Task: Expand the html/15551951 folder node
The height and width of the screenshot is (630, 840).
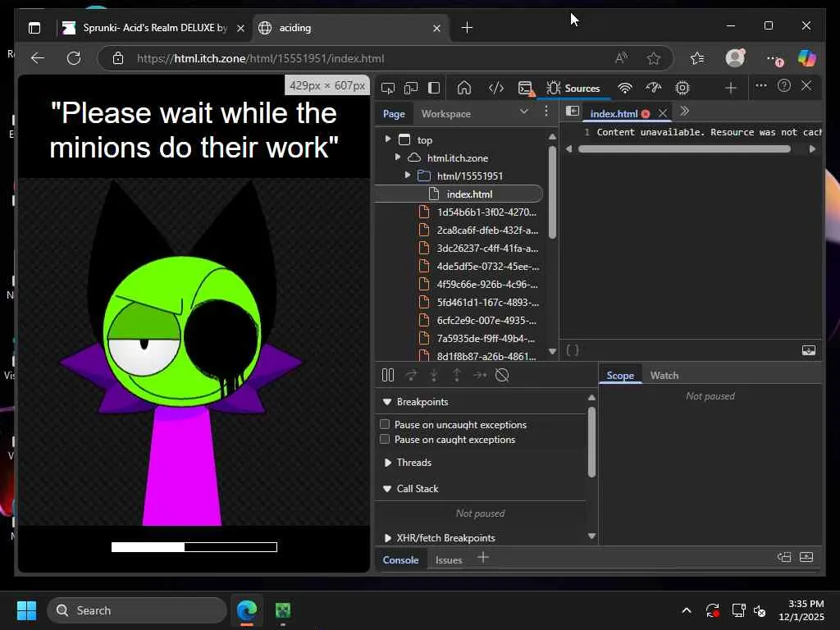Action: tap(408, 176)
